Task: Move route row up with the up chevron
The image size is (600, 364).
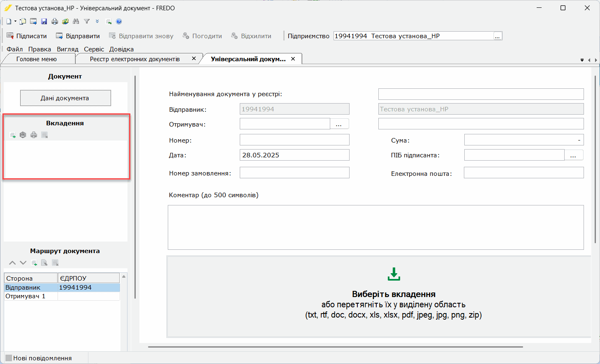Action: (12, 263)
